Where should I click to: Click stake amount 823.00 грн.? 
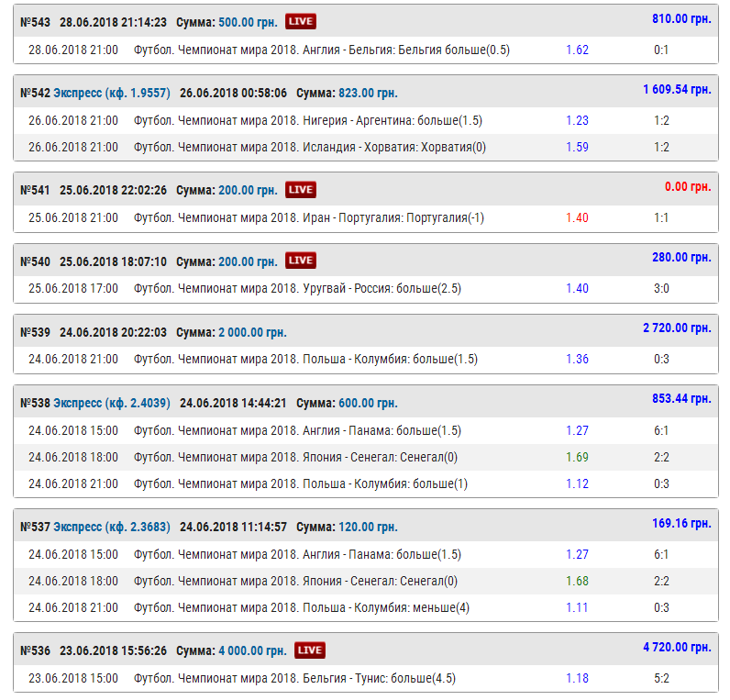pyautogui.click(x=368, y=93)
